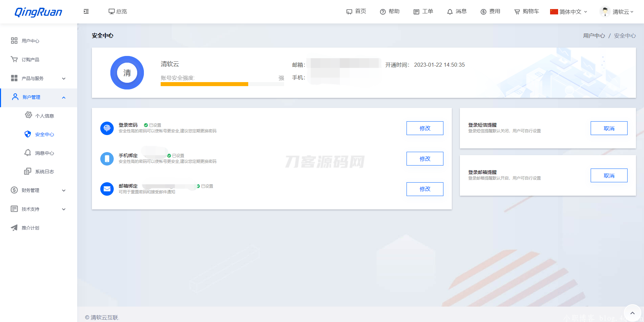The image size is (644, 322).
Task: Click the sidebar collapse menu icon
Action: [x=86, y=11]
